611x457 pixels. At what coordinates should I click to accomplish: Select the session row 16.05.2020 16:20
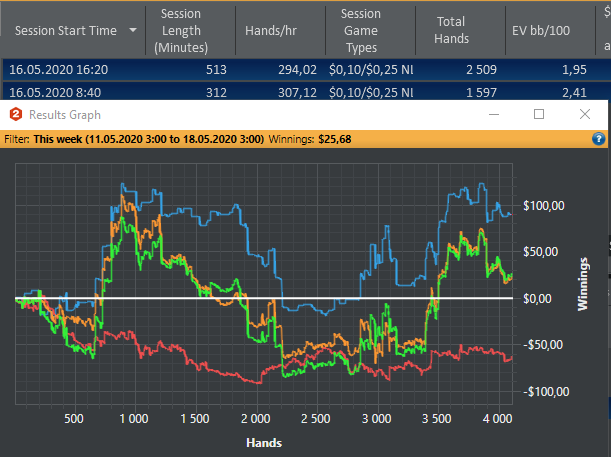tap(307, 70)
